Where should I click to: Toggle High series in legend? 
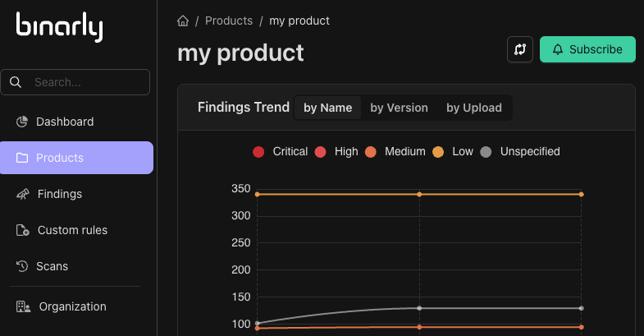point(336,152)
